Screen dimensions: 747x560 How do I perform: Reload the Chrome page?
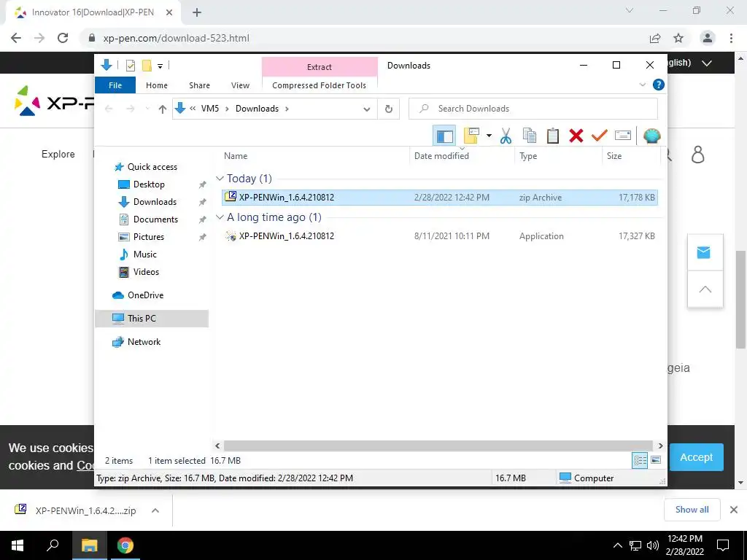point(63,38)
